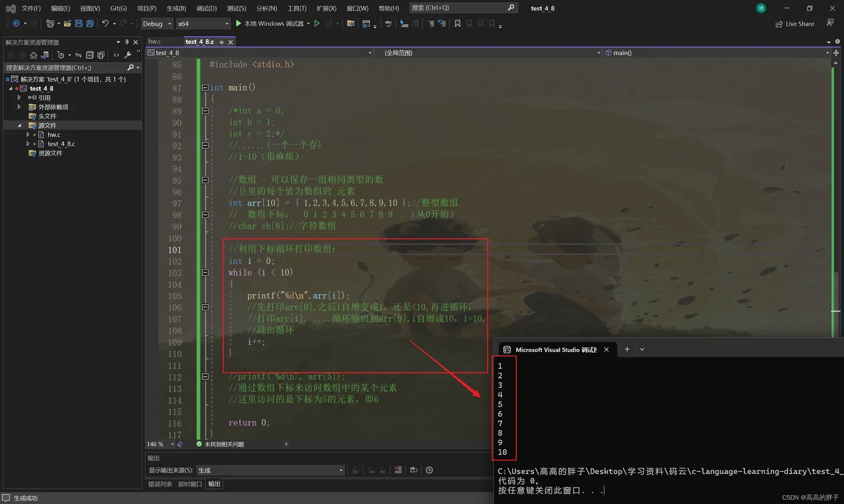Start without debugging using the hollow green arrow
The width and height of the screenshot is (844, 504).
point(317,24)
